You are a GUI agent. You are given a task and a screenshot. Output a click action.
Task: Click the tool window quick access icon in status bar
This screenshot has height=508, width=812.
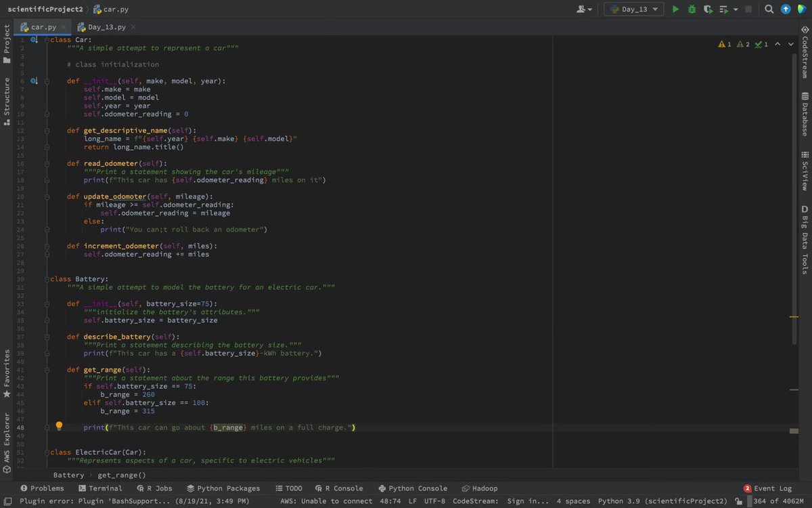click(7, 501)
